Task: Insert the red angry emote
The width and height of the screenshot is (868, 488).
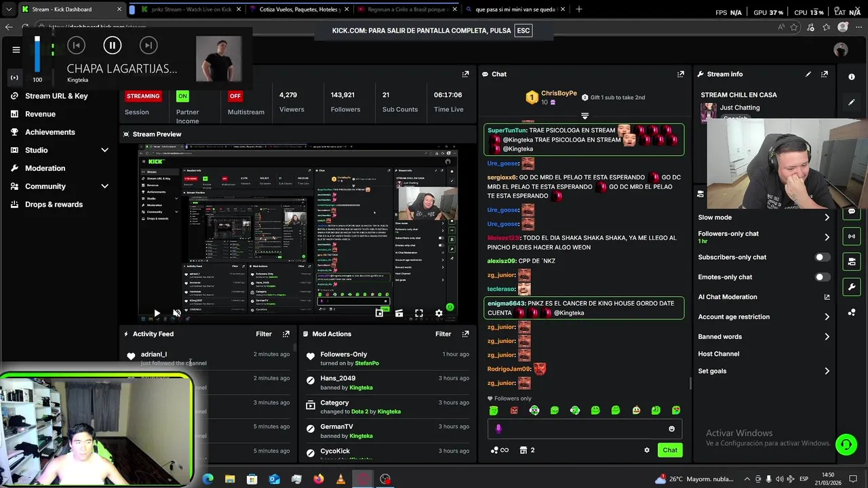Action: [x=514, y=410]
